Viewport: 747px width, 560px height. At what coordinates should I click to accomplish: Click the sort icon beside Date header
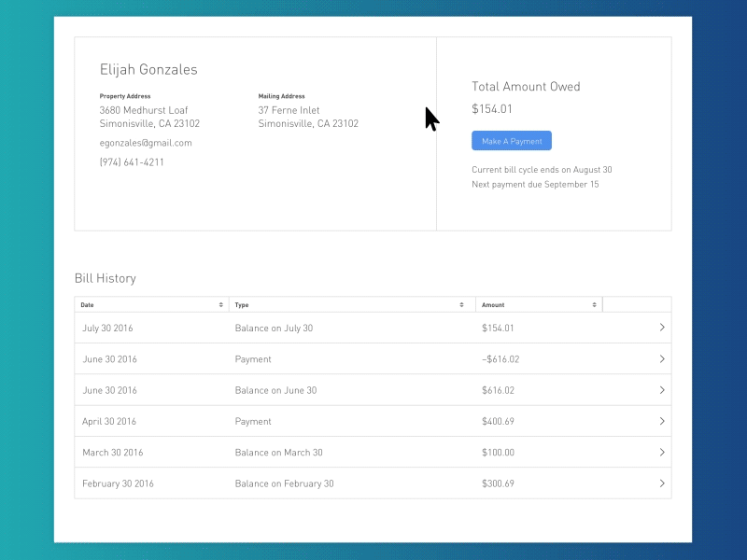coord(222,304)
